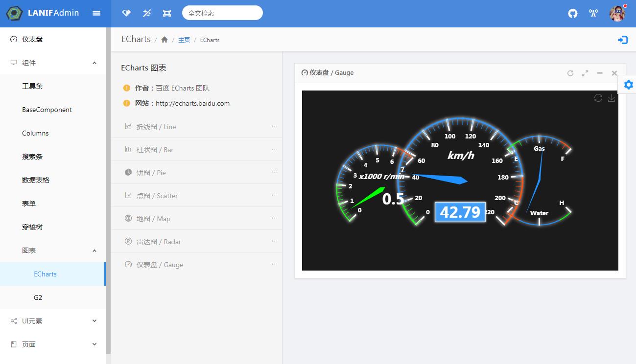The image size is (636, 364).
Task: Click the scatter icon beside 点图
Action: point(128,195)
